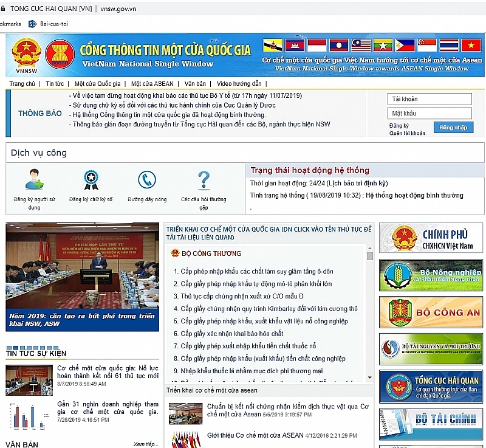Click the padlock icon in the address bar
The width and height of the screenshot is (486, 448).
[x=3, y=9]
